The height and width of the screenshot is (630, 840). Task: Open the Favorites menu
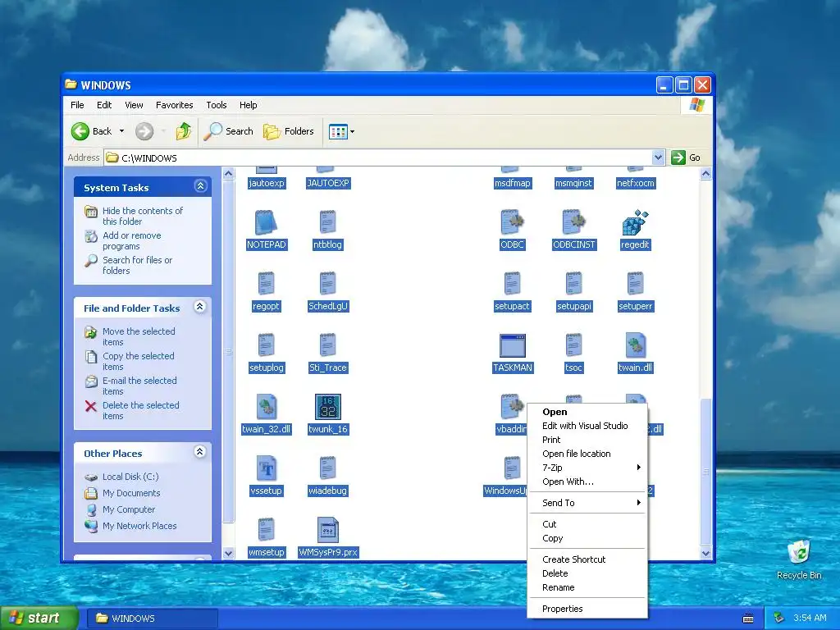tap(174, 105)
